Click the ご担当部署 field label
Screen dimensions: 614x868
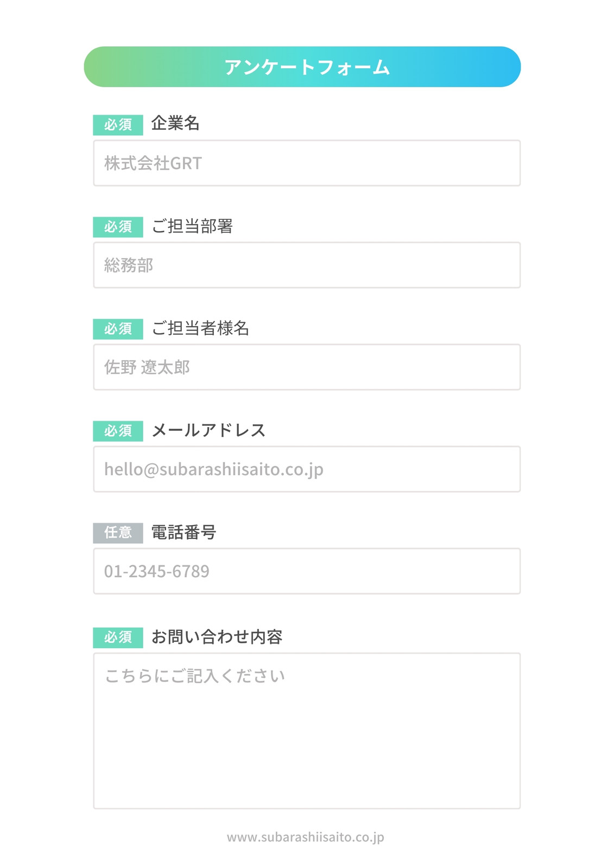coord(192,226)
